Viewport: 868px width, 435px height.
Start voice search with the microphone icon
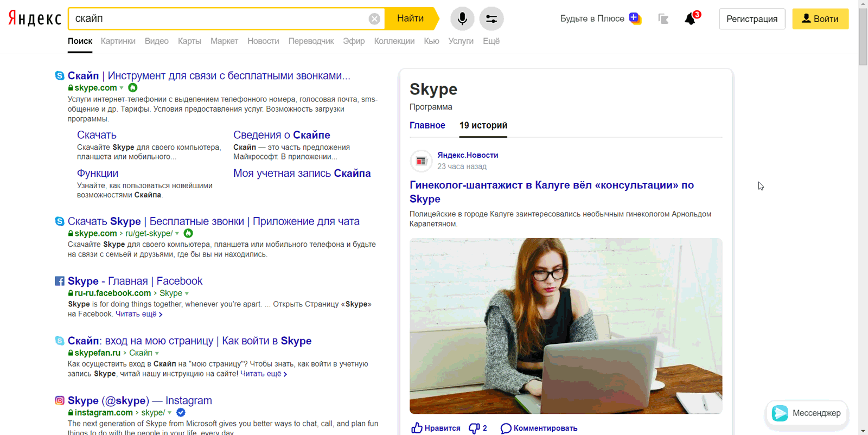(462, 18)
